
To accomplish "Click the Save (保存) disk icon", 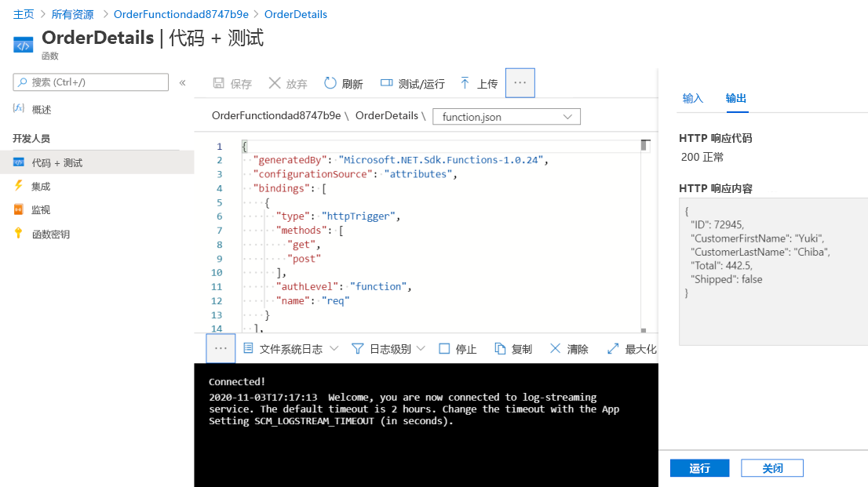I will (219, 83).
